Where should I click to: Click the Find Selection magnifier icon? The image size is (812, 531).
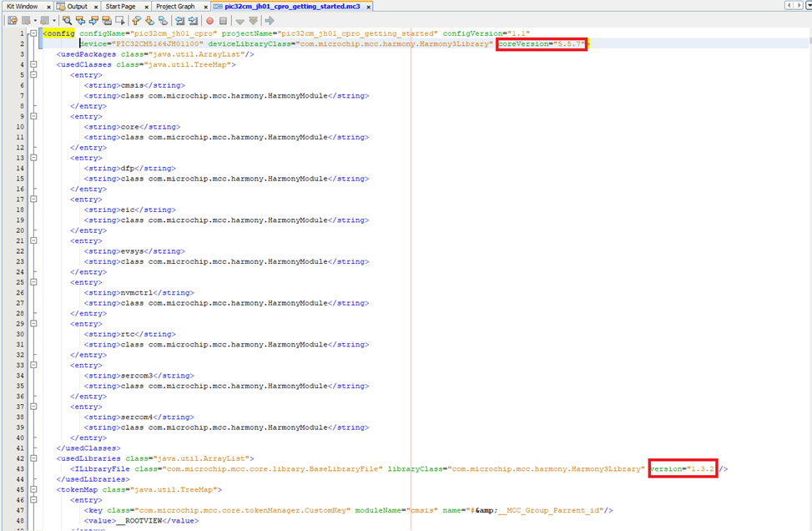[x=67, y=21]
